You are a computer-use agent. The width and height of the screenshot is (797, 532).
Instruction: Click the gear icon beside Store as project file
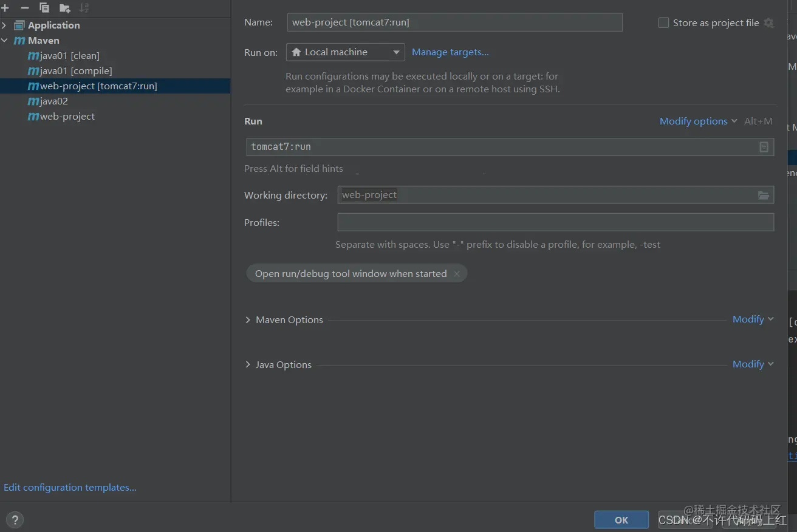(769, 23)
